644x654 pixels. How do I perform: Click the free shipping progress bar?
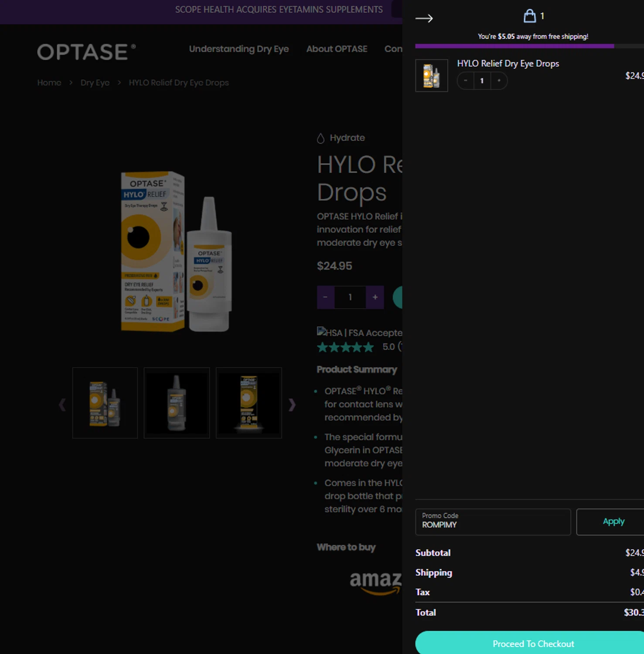pyautogui.click(x=529, y=46)
